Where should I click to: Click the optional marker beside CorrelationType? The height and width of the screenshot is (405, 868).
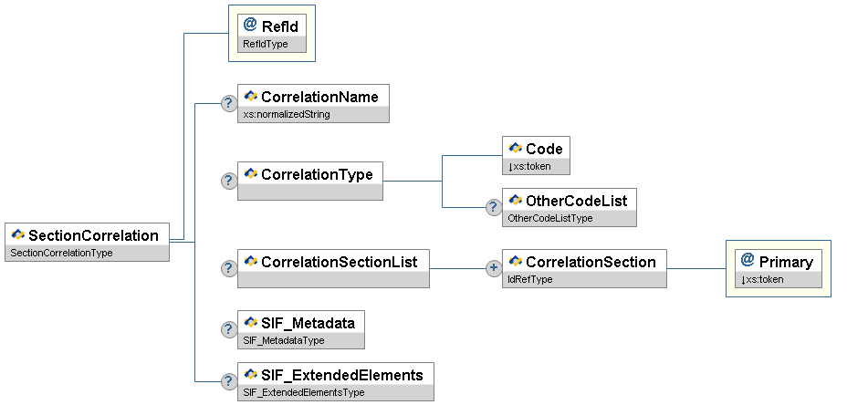click(x=228, y=181)
